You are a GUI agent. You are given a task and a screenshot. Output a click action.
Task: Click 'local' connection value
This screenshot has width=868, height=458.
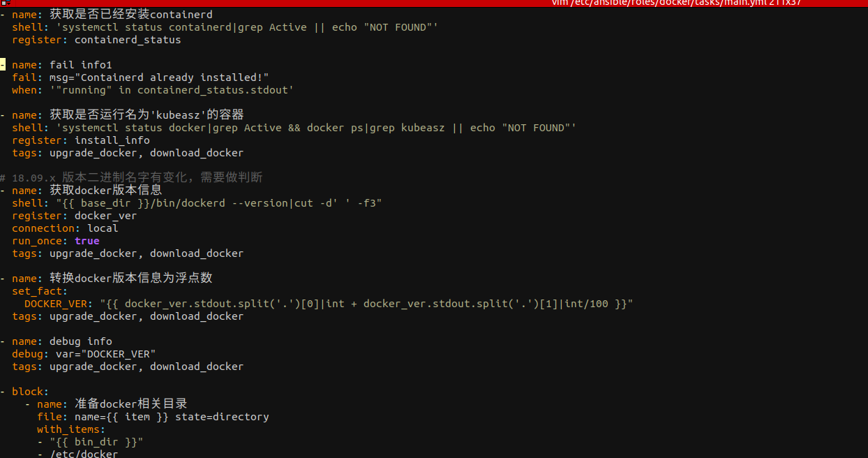[103, 228]
